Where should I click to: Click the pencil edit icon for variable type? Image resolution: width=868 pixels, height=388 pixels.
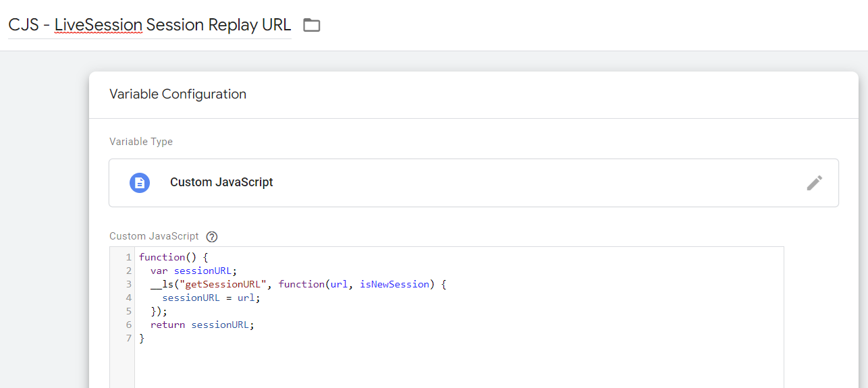click(x=814, y=183)
